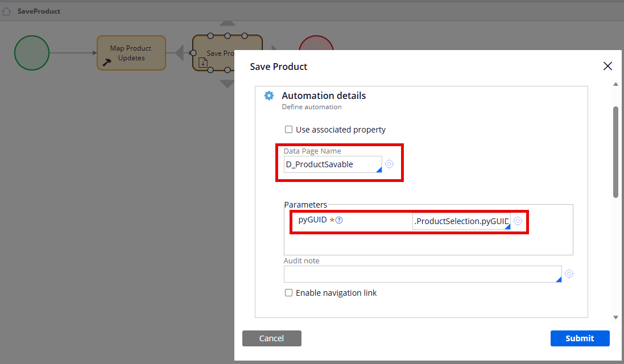Open gear picker beside pyGUID parameter value
The width and height of the screenshot is (624, 364).
point(518,221)
